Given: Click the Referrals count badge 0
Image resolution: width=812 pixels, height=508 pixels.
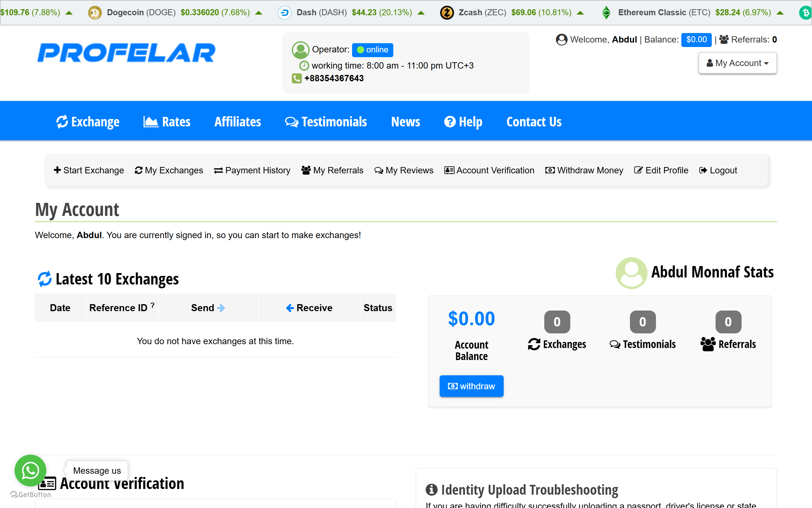Looking at the screenshot, I should click(x=728, y=322).
